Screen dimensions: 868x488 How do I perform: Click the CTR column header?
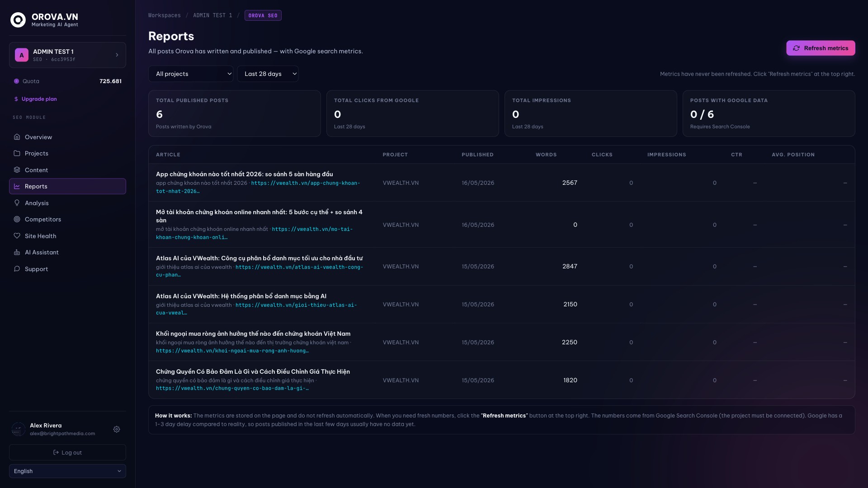click(x=736, y=155)
